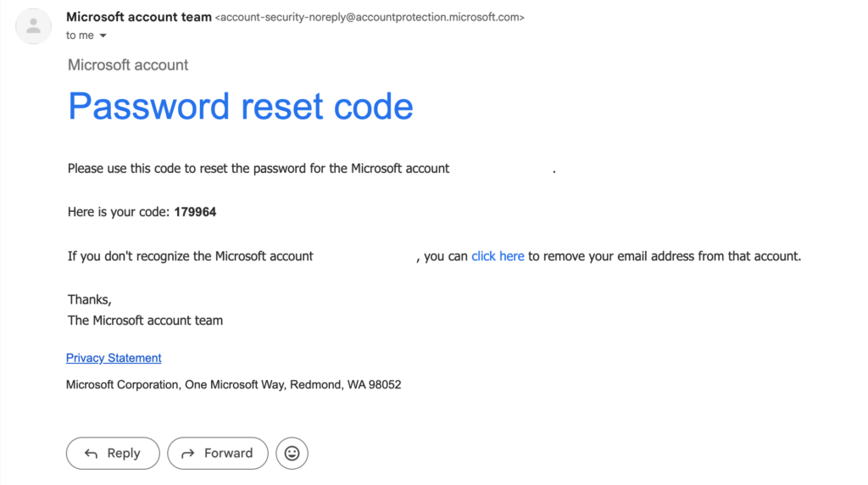The image size is (868, 485).
Task: Click the curved reply arrow icon
Action: click(x=91, y=454)
